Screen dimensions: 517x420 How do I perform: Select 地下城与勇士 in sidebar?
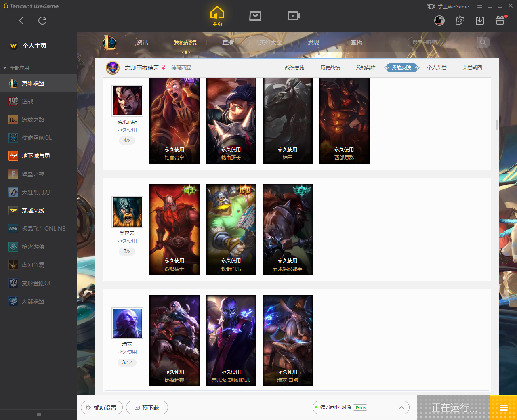pos(39,156)
